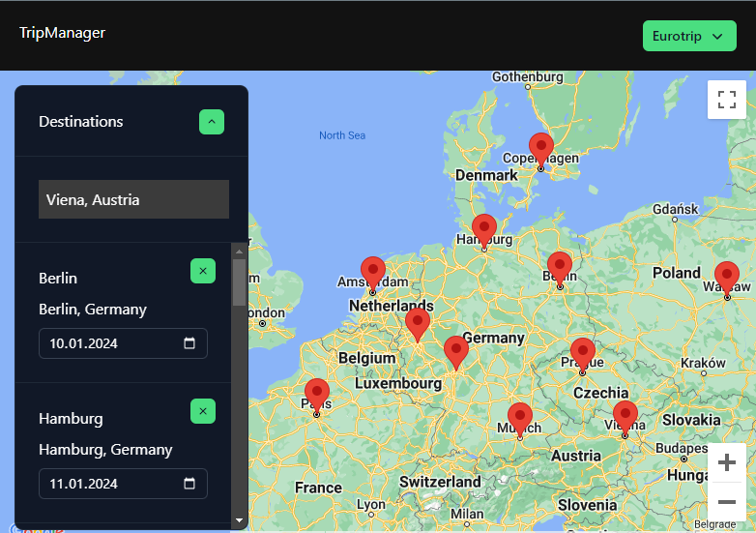Click the map marker left of Germany label

(456, 353)
